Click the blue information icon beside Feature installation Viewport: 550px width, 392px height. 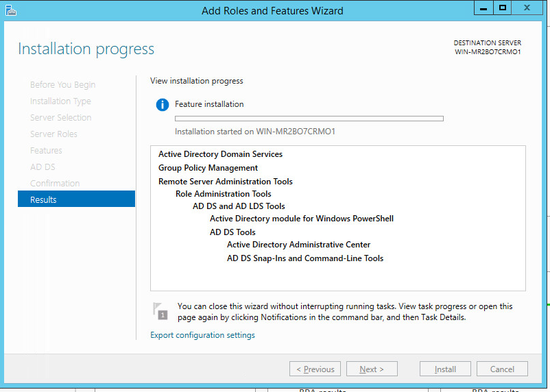tap(162, 105)
